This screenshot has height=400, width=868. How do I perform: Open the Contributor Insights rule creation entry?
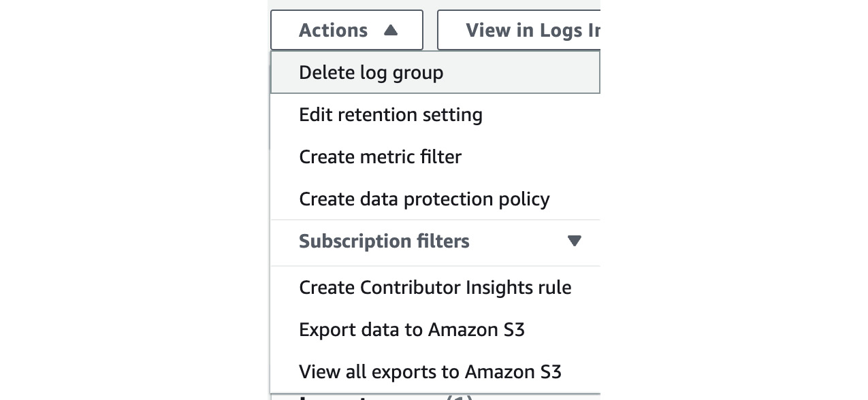pos(435,287)
